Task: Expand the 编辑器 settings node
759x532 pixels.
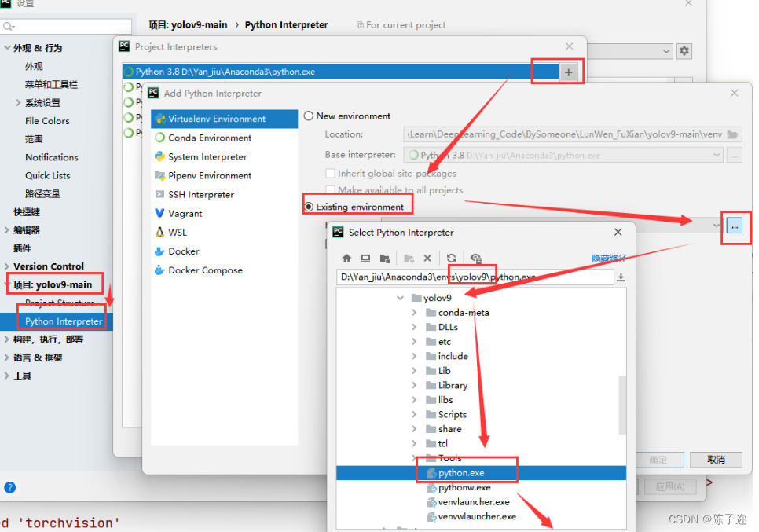Action: tap(6, 230)
